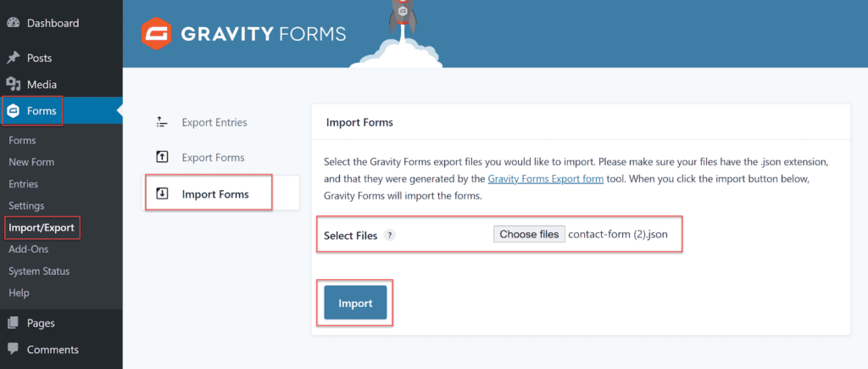Follow the Gravity Forms Export form link

(x=544, y=179)
